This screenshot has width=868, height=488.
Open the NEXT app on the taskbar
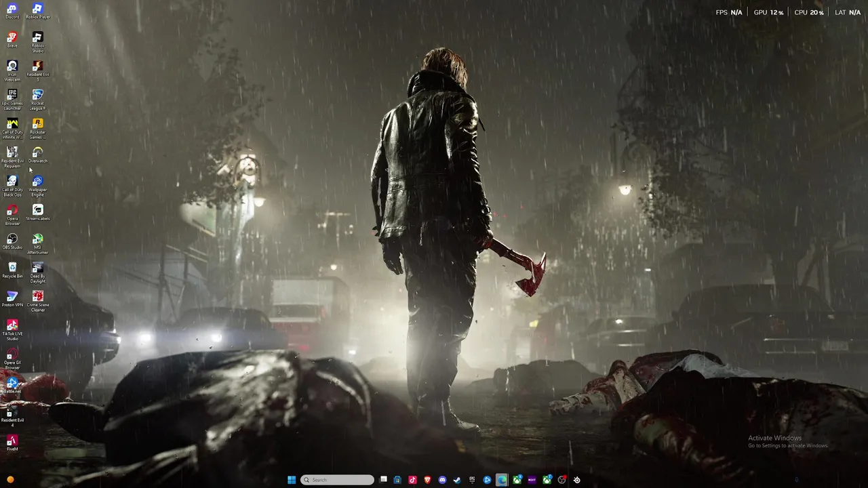(x=532, y=480)
